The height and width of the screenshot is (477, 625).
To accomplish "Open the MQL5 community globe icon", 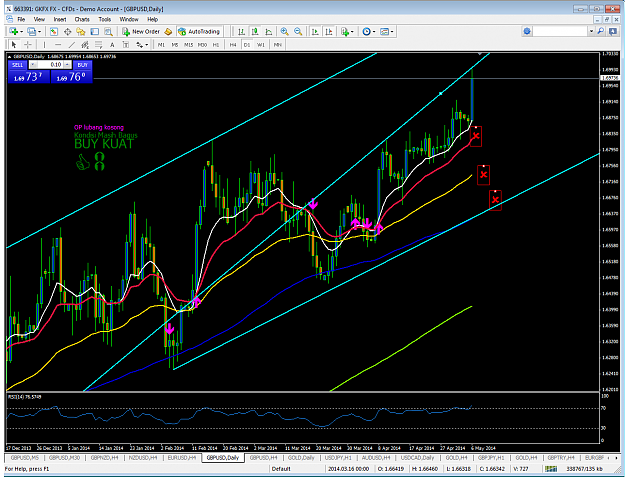I will [x=527, y=31].
